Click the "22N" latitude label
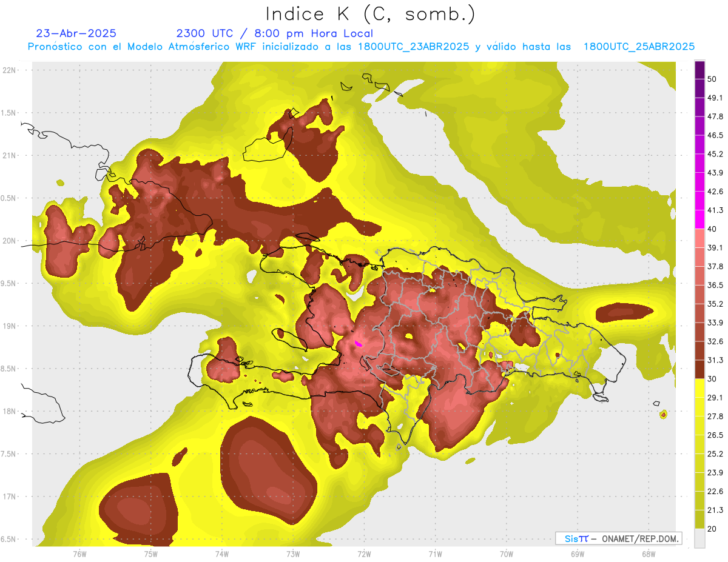728x562 pixels. (10, 70)
